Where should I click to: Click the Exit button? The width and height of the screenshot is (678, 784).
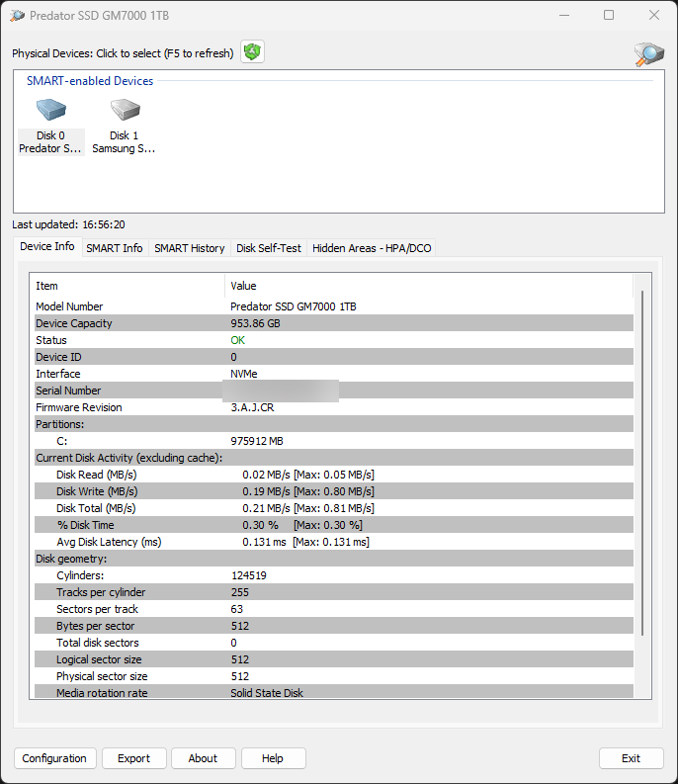pyautogui.click(x=631, y=758)
